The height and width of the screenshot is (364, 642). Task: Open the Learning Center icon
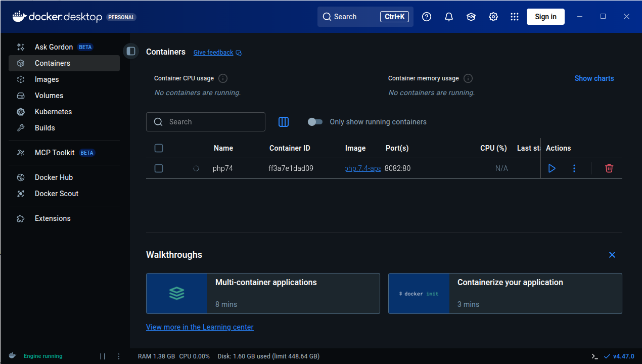(471, 17)
